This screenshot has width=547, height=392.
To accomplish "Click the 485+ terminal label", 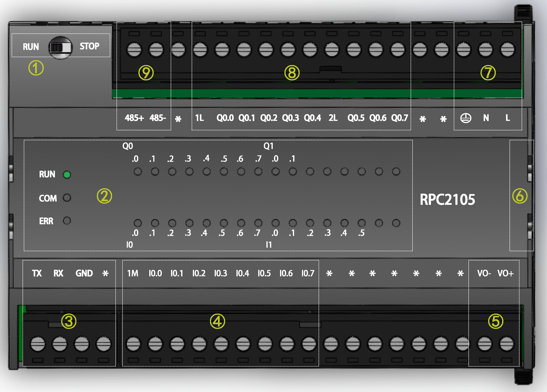I will (134, 118).
